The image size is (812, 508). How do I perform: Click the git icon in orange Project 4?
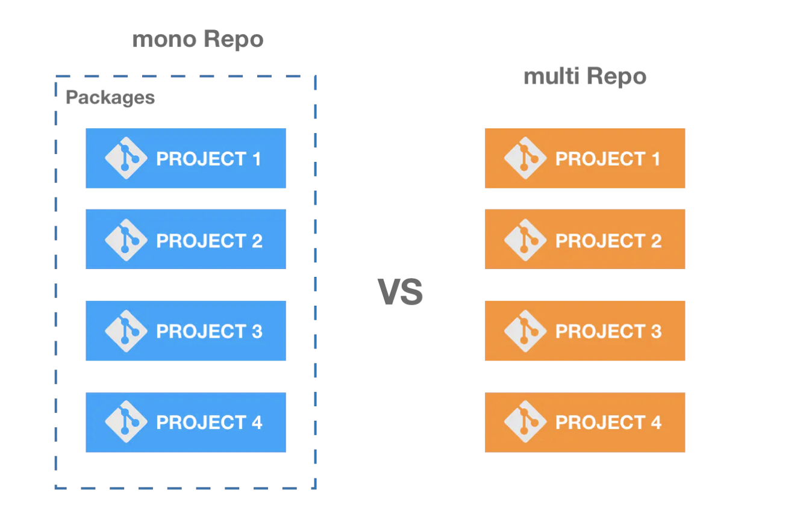[x=525, y=423]
